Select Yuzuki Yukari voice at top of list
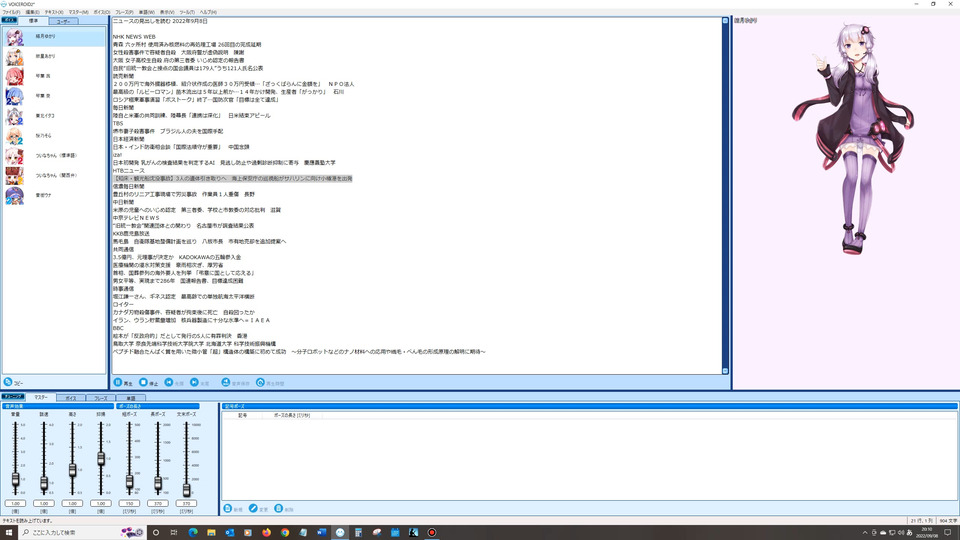Image resolution: width=960 pixels, height=540 pixels. (x=54, y=37)
